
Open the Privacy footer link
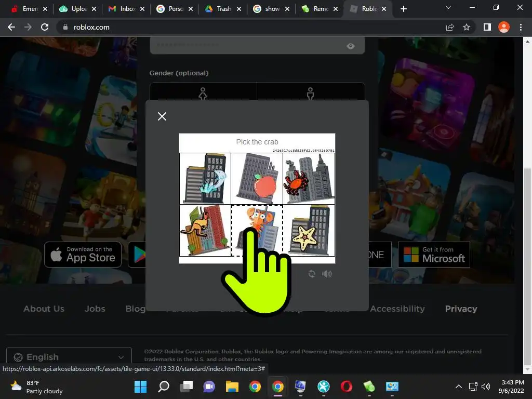tap(461, 309)
